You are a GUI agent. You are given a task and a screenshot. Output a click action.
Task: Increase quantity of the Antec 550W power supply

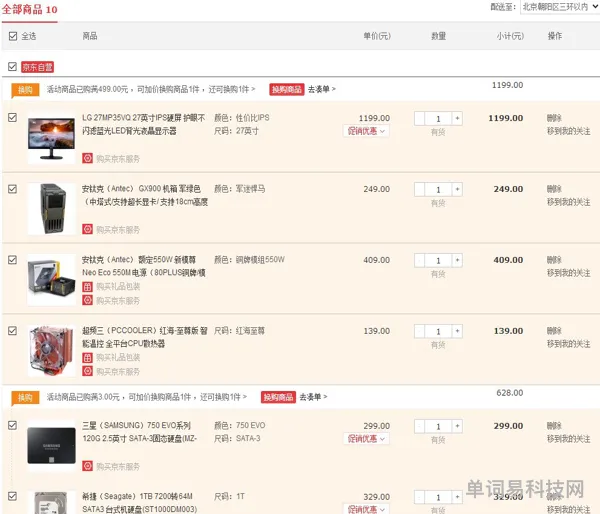pos(457,260)
